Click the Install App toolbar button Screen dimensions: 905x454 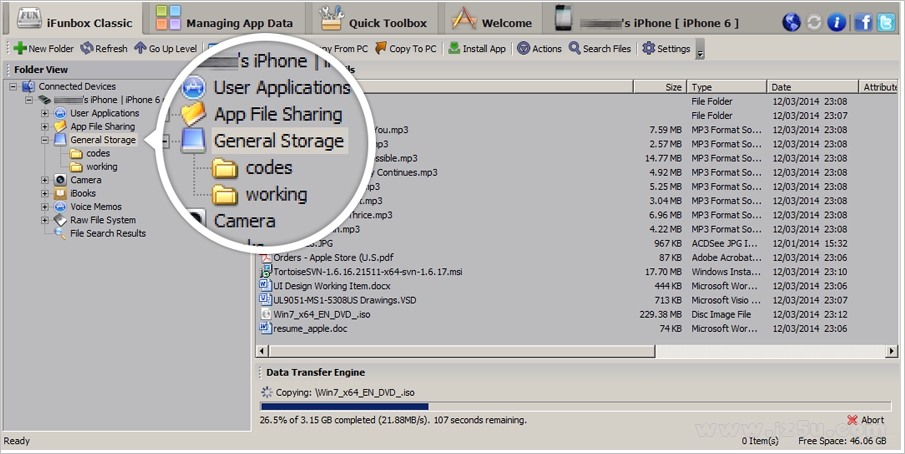pyautogui.click(x=477, y=48)
